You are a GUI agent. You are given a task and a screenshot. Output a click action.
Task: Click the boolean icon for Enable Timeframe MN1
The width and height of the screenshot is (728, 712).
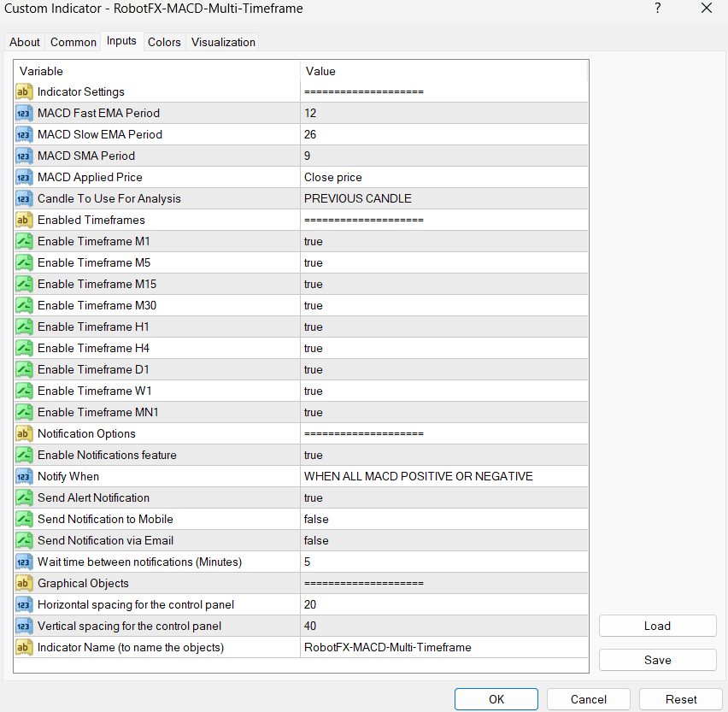(24, 412)
